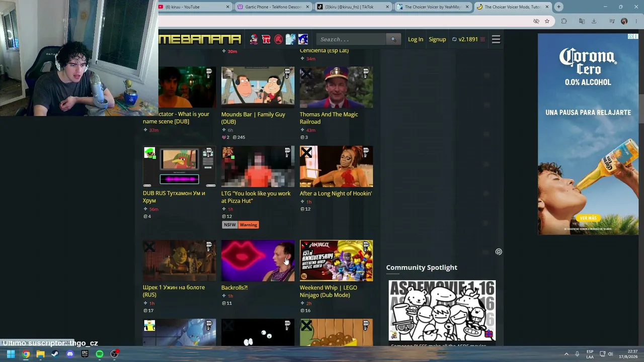This screenshot has height=362, width=644.
Task: Click the 'VER MÁS' button in Corona ad
Action: pyautogui.click(x=588, y=218)
